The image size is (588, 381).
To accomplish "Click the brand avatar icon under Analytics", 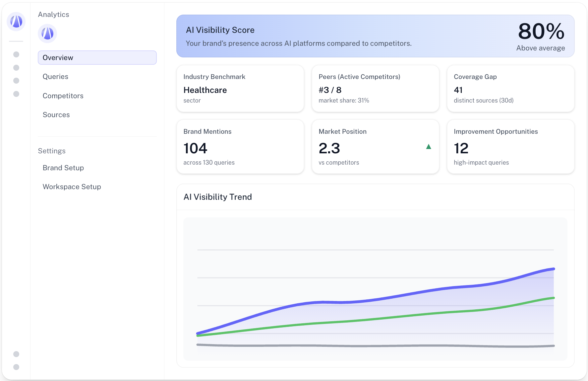I will tap(47, 34).
